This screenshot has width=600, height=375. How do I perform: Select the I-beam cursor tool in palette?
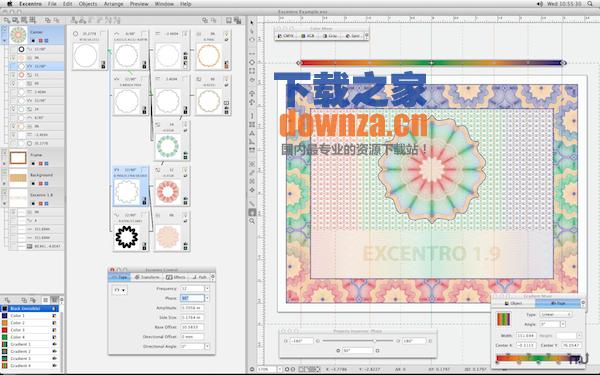coord(252,116)
